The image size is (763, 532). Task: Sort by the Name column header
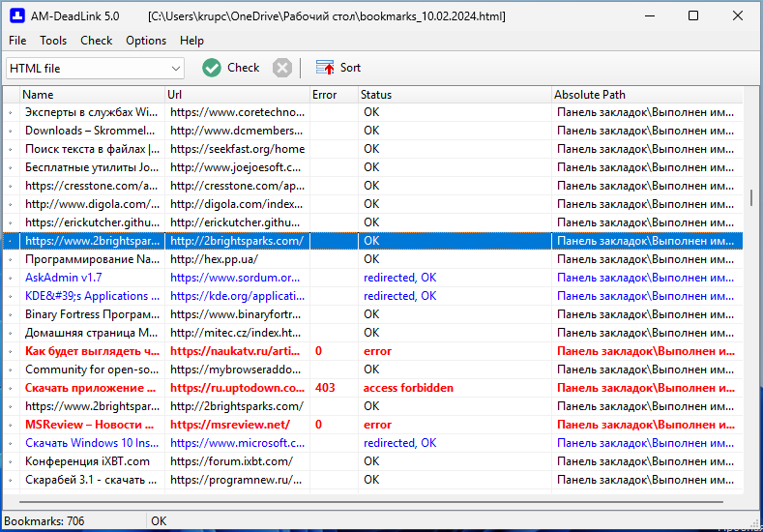click(92, 95)
